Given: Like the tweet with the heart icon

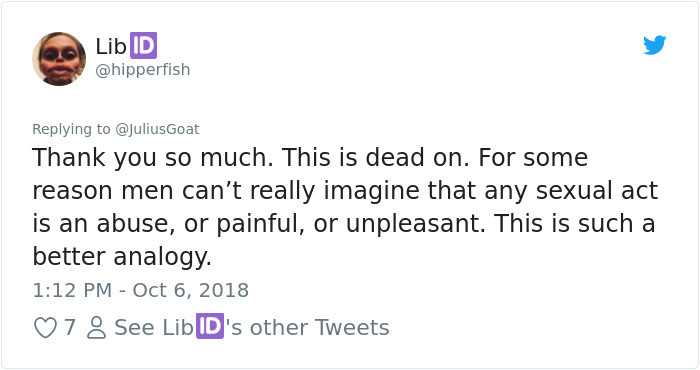Looking at the screenshot, I should coord(45,328).
